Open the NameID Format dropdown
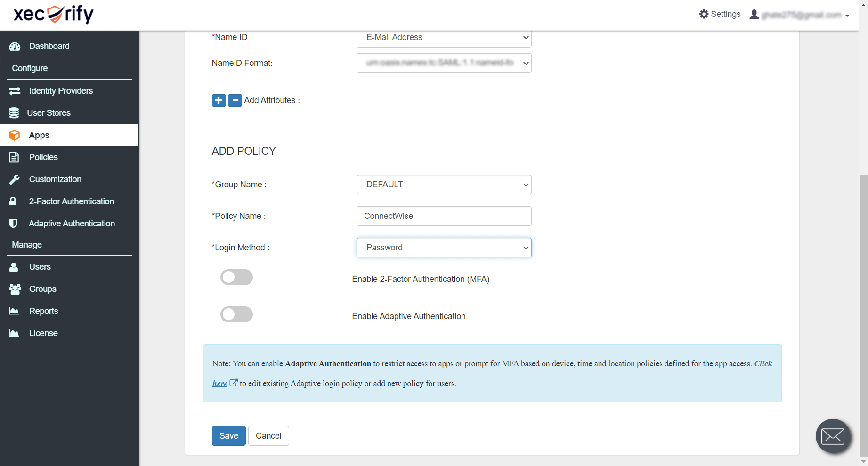This screenshot has height=466, width=868. [444, 63]
